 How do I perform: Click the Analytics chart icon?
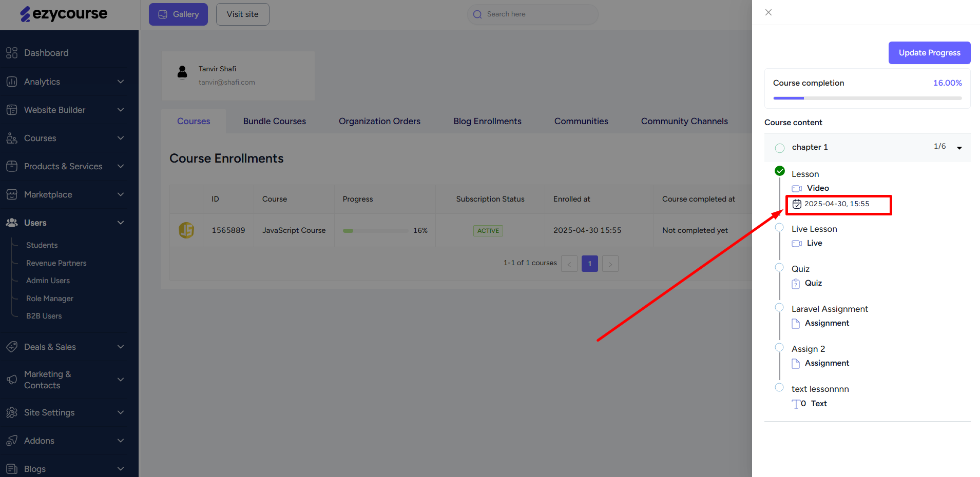tap(12, 82)
